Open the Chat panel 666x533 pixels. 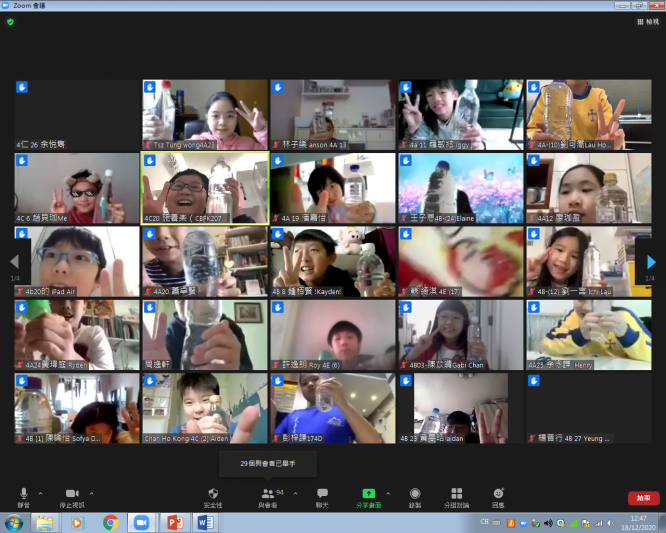(322, 496)
